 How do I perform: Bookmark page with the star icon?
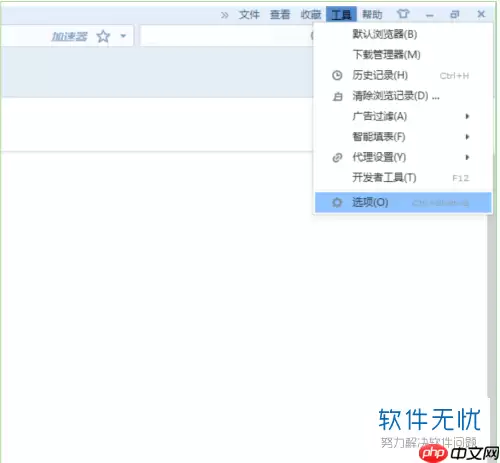pyautogui.click(x=103, y=36)
